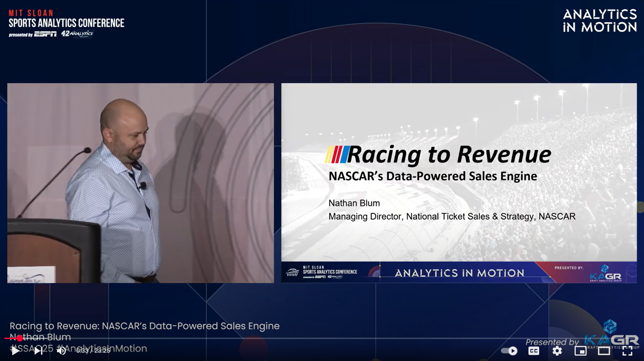The image size is (644, 361).
Task: Mute the video with the speaker icon
Action: 61,350
